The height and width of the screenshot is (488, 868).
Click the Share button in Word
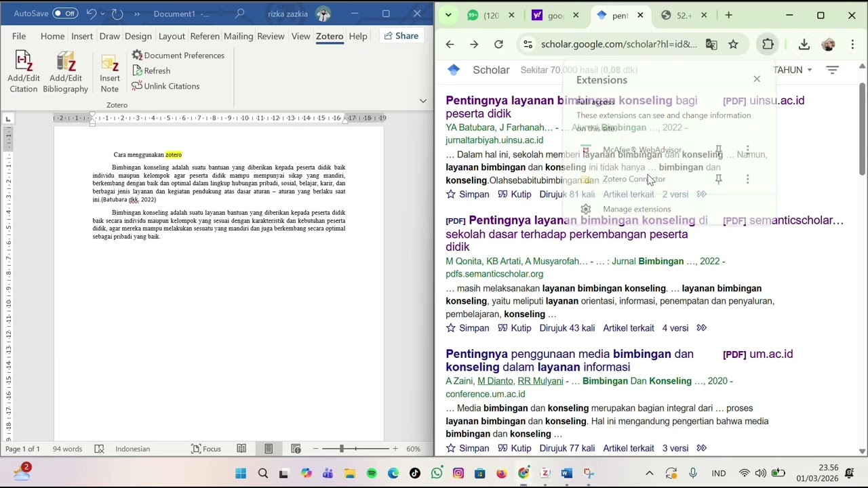(x=401, y=36)
